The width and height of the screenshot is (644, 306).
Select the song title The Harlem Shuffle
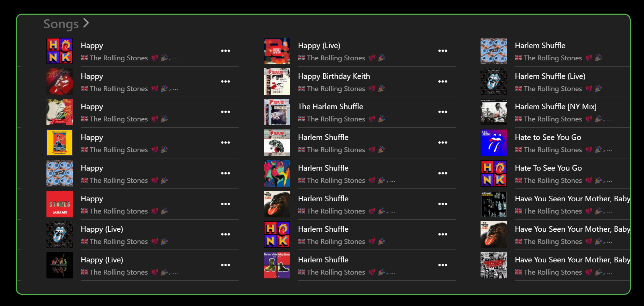click(x=330, y=107)
